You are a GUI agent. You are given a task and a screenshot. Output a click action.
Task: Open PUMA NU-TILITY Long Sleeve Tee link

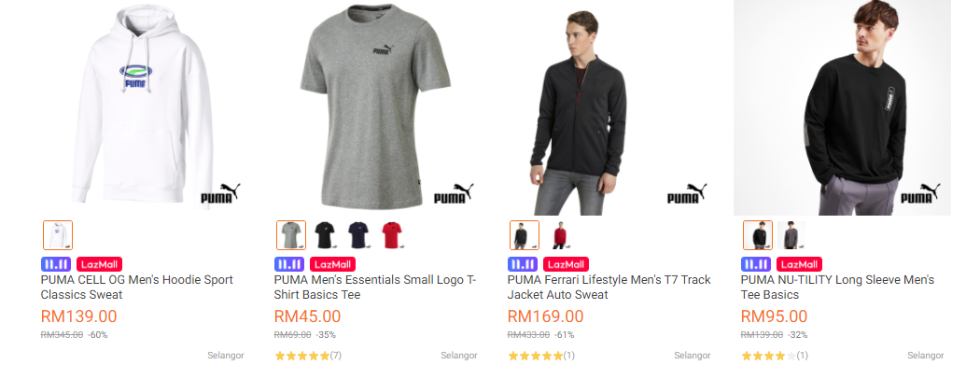point(837,287)
